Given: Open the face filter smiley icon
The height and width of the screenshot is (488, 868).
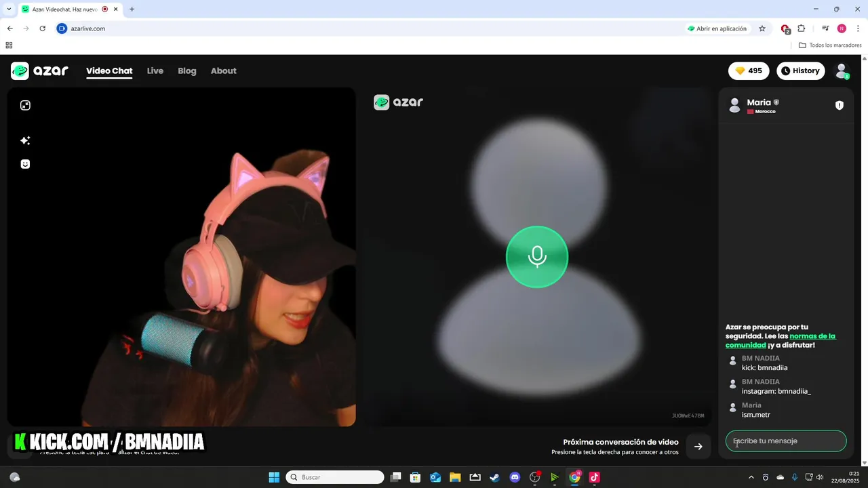Looking at the screenshot, I should (x=25, y=164).
